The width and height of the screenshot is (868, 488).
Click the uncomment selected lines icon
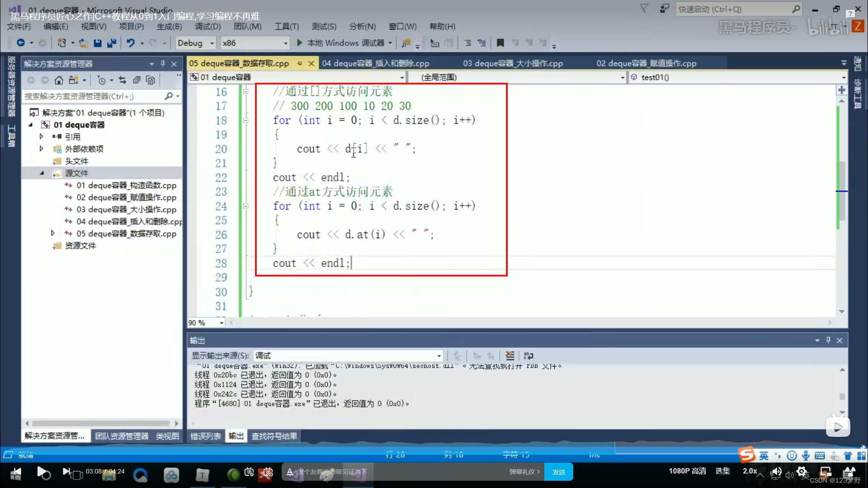tap(482, 43)
